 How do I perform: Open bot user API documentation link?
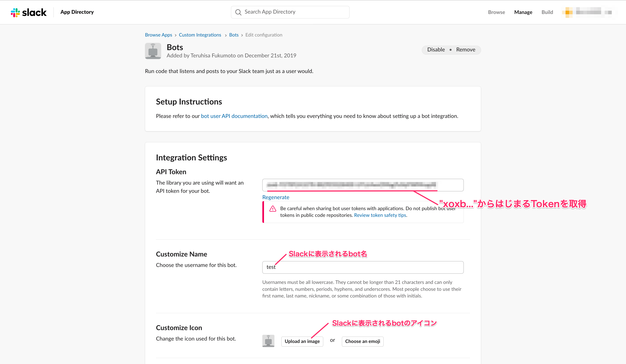[x=234, y=116]
